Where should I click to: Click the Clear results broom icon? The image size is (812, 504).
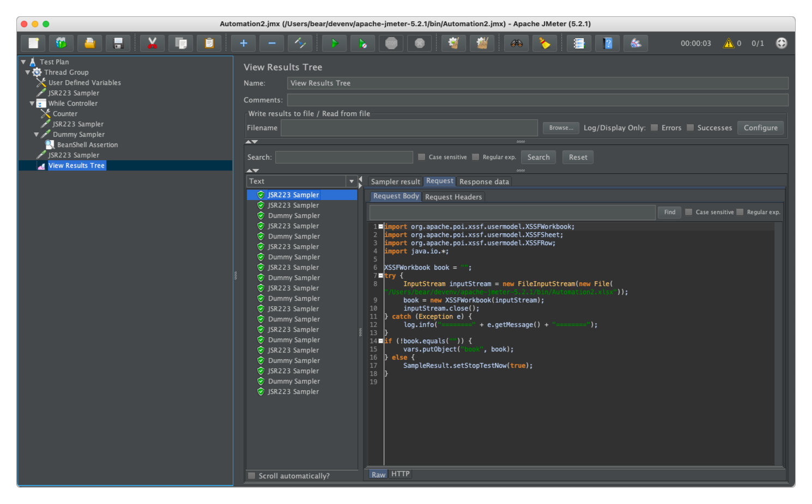tap(453, 43)
